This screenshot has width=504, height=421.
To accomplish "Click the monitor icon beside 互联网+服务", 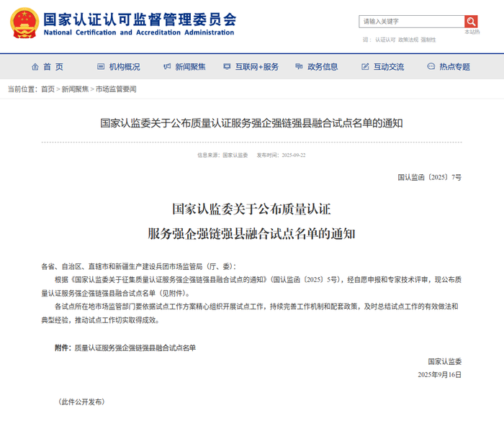I will coord(227,67).
